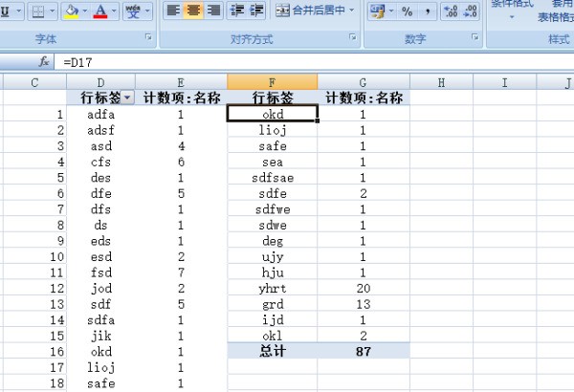
Task: Select column E header
Action: point(181,82)
